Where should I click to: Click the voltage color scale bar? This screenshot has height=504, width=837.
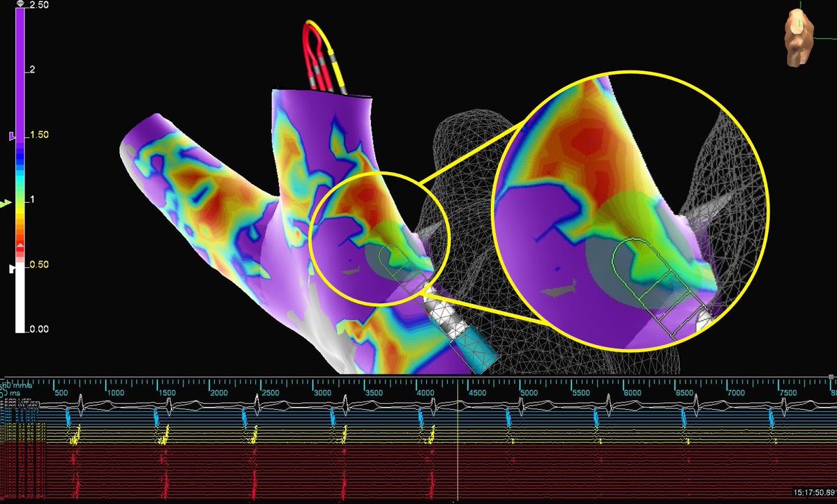pyautogui.click(x=21, y=171)
